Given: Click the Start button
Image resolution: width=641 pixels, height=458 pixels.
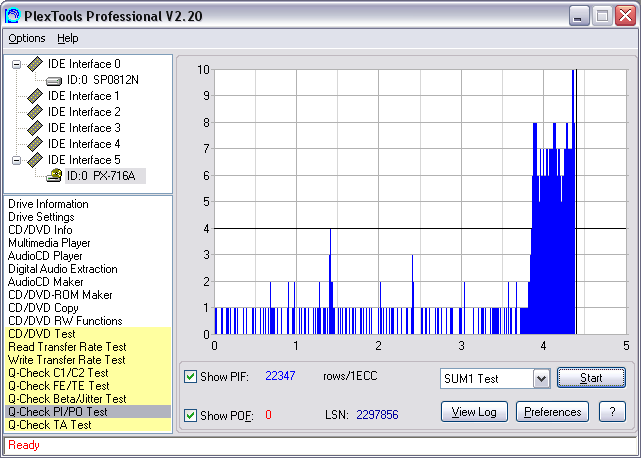Looking at the screenshot, I should pos(591,378).
